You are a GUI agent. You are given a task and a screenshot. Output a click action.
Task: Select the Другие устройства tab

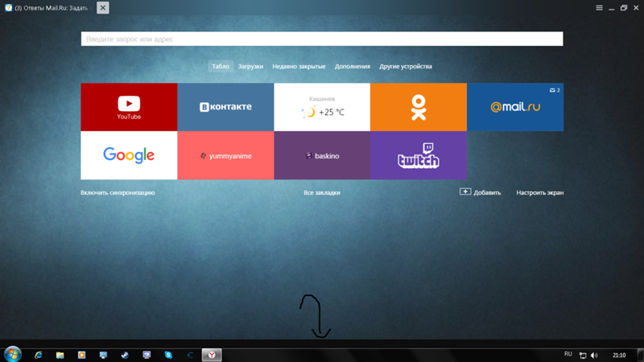[x=406, y=67]
